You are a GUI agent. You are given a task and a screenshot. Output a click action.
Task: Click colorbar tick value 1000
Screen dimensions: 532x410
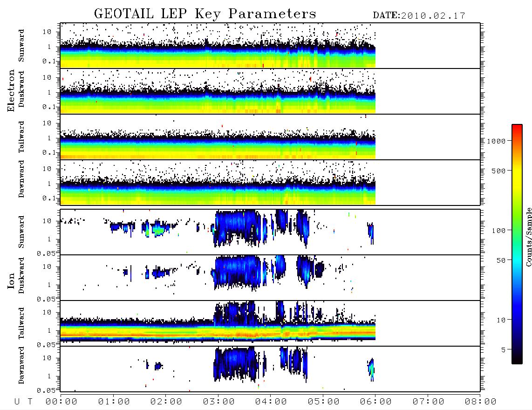click(x=496, y=141)
